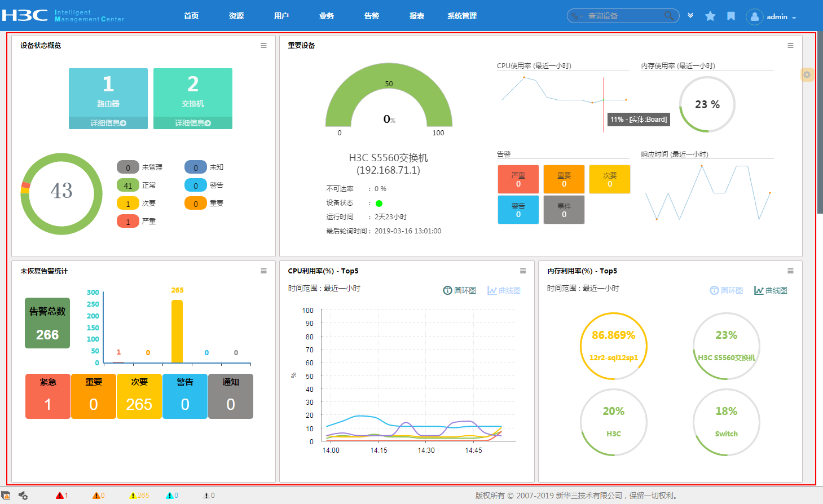Click the 未管理 gray count badge
The width and height of the screenshot is (823, 504).
(128, 167)
